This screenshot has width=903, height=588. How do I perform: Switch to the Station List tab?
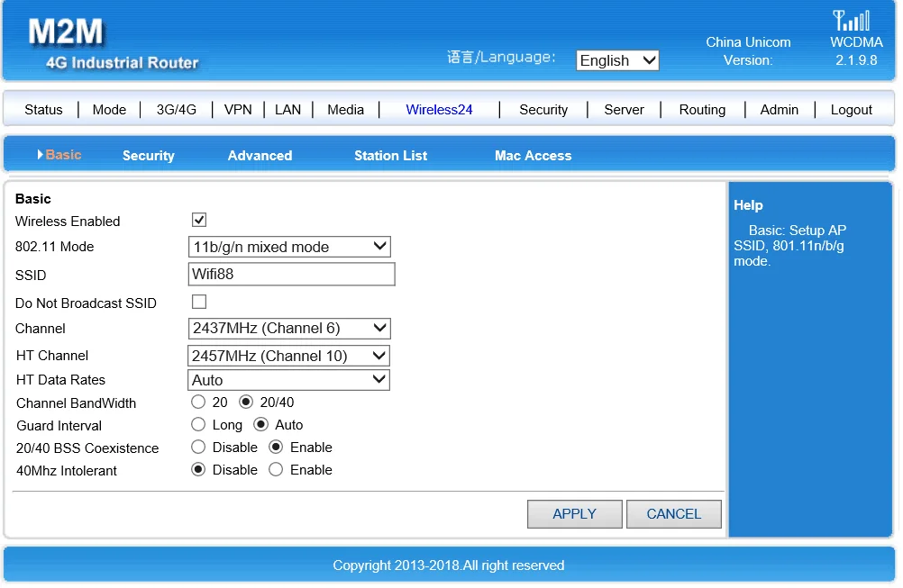click(390, 156)
